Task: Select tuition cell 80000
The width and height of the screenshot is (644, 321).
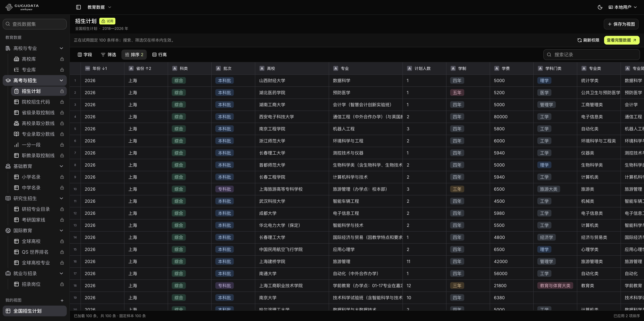Action: point(512,117)
